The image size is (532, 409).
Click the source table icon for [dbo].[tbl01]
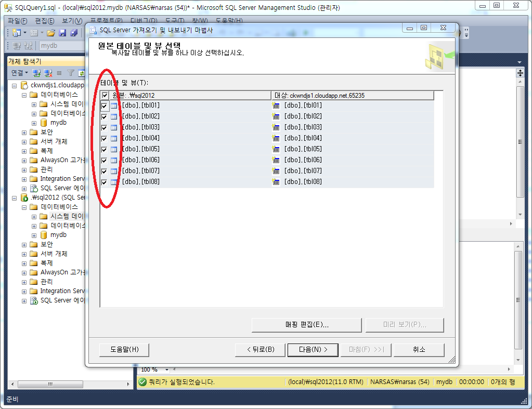[x=114, y=106]
